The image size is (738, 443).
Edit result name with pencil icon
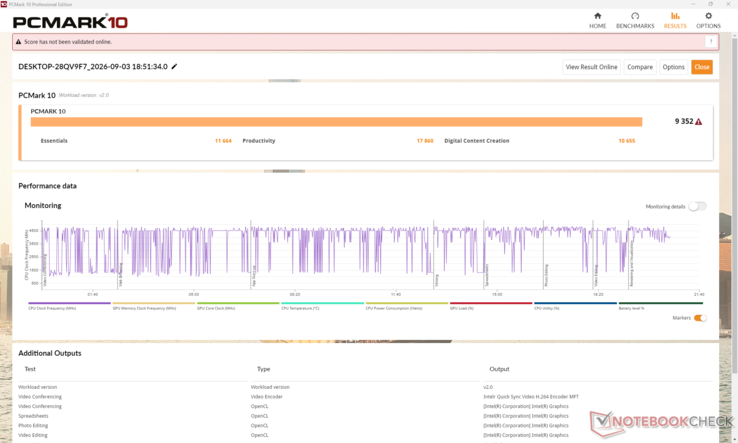point(174,66)
